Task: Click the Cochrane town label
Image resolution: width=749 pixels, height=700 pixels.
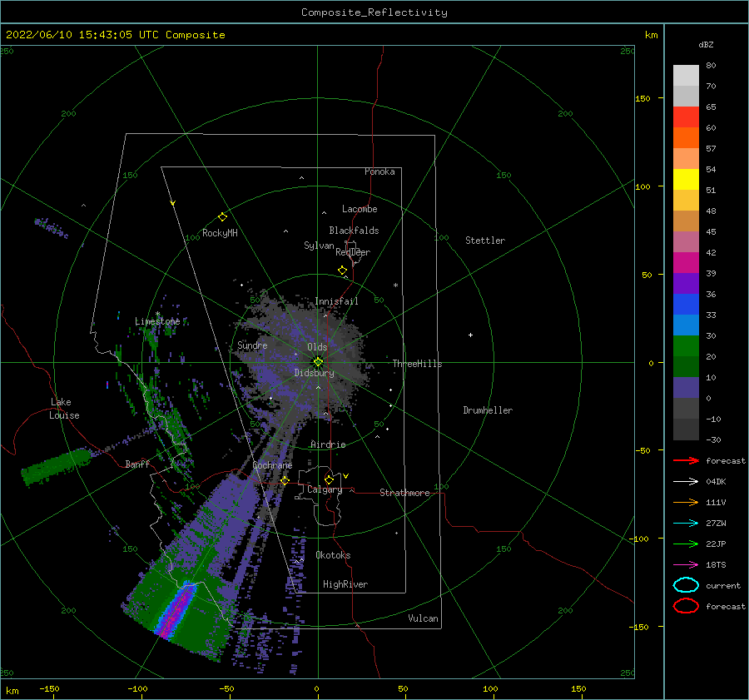Action: pyautogui.click(x=272, y=465)
